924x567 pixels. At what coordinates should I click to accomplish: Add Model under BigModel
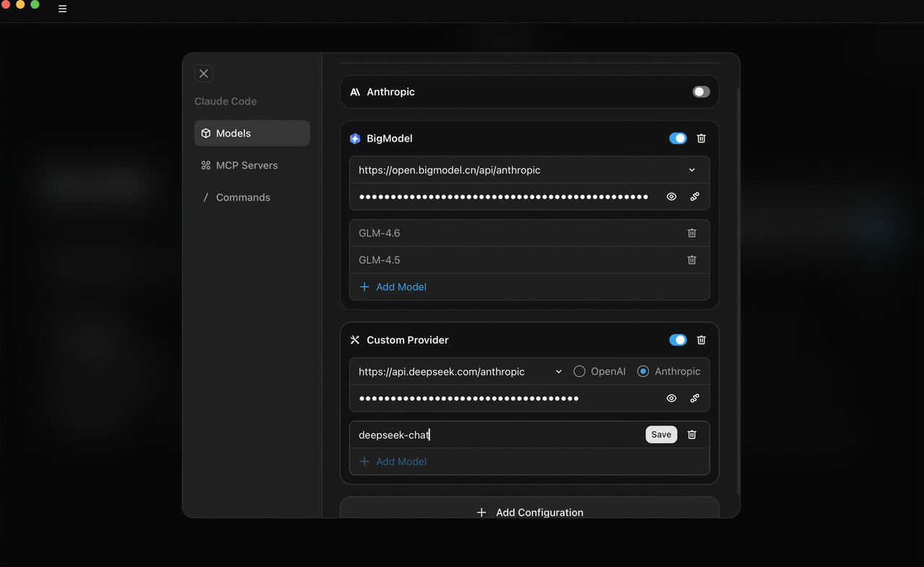(x=393, y=287)
